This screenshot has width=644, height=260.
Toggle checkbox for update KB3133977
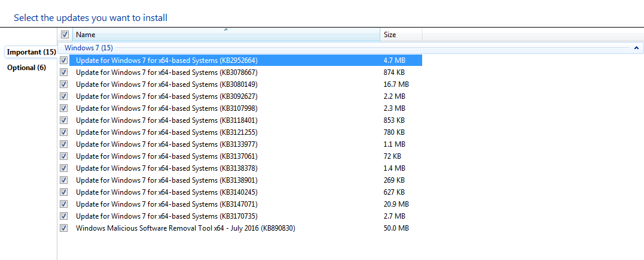64,144
